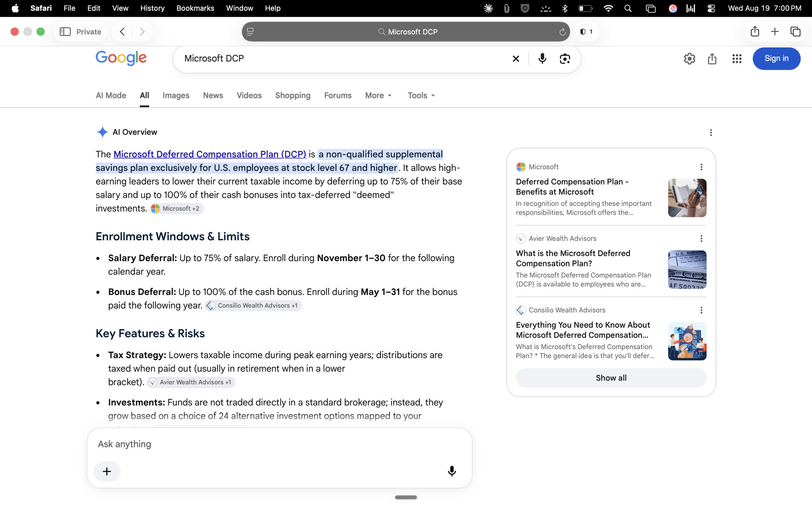Open Microsoft Deferred Compensation Plan (DCP) link
This screenshot has height=507, width=812.
210,154
